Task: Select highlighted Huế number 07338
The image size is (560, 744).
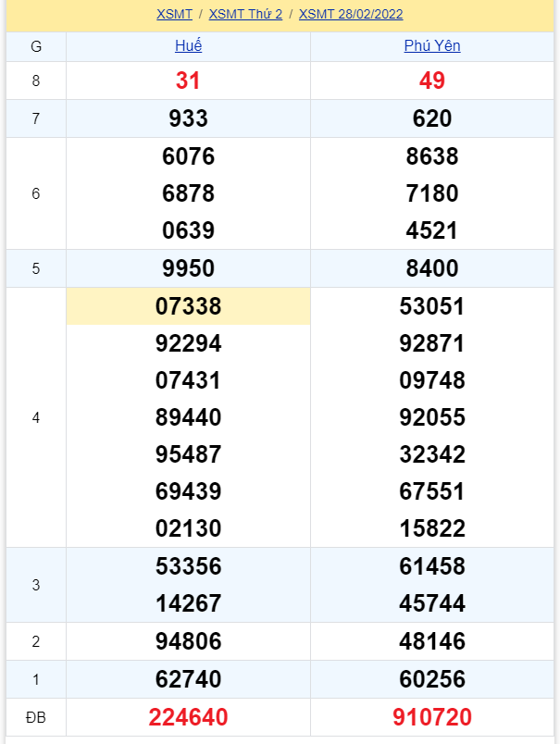Action: (188, 306)
